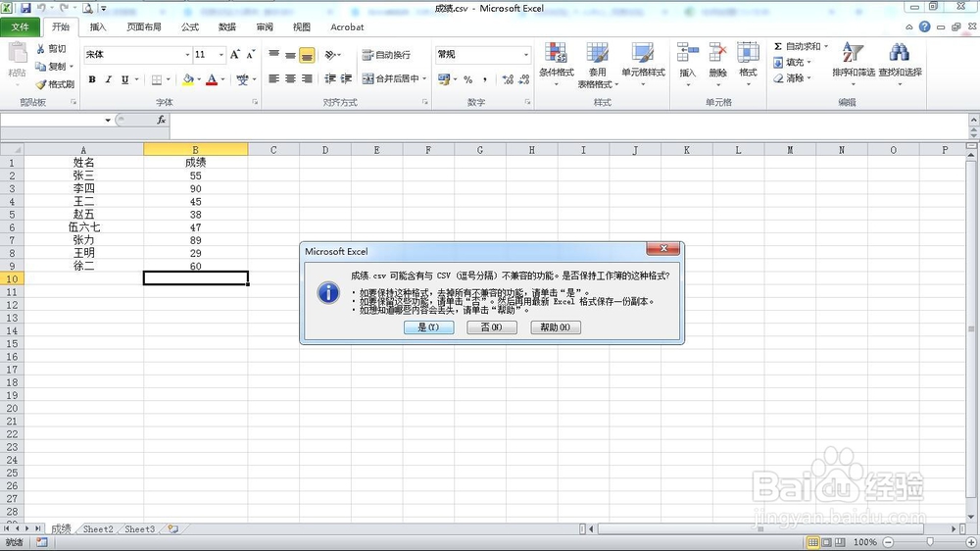The height and width of the screenshot is (551, 980).
Task: Open the 合并后居中 dropdown arrow
Action: click(424, 78)
